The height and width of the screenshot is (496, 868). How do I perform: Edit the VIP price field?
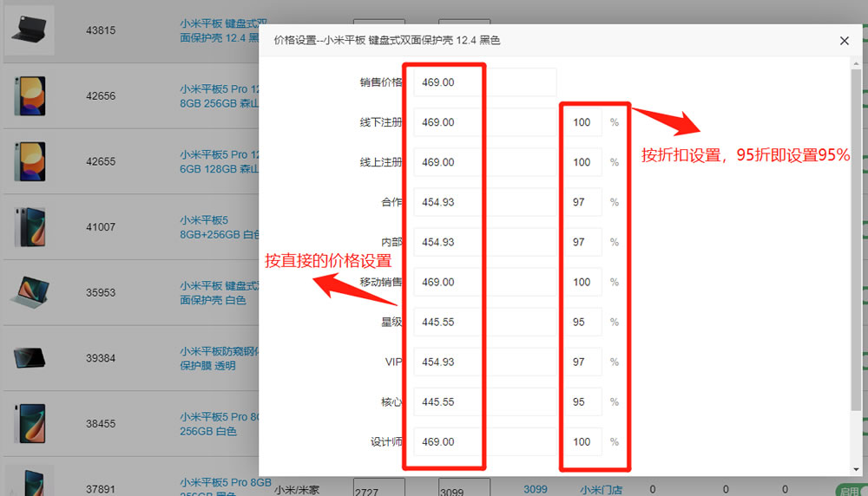click(485, 362)
